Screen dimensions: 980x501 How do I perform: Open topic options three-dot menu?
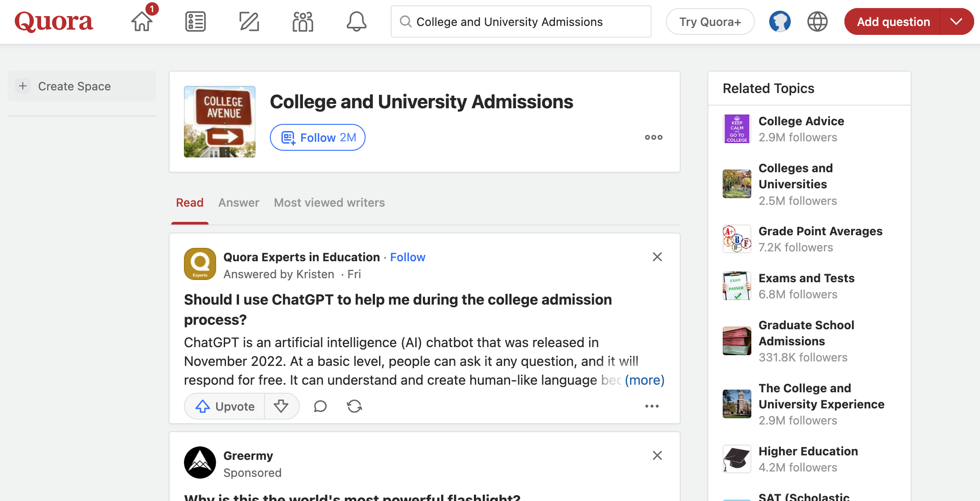[653, 137]
